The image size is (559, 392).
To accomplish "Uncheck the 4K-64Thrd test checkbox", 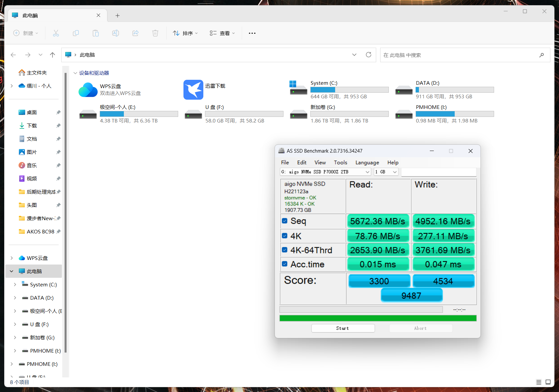I will click(x=284, y=250).
